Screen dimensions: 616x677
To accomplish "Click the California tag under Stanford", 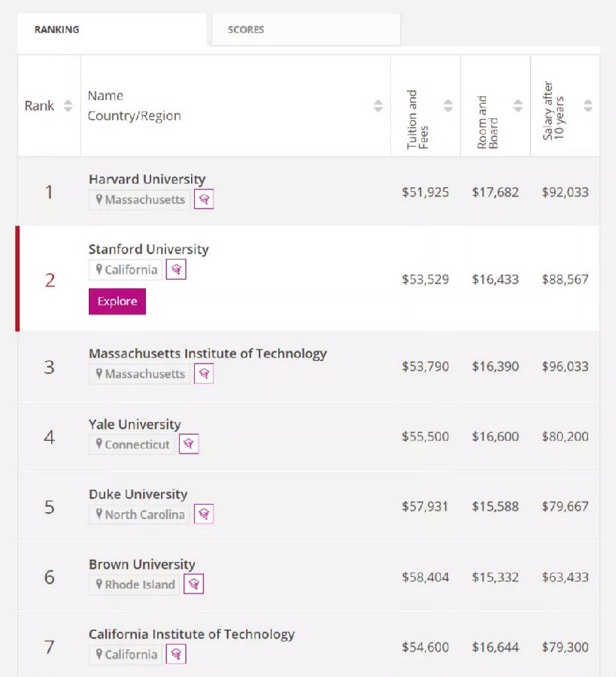I will pyautogui.click(x=126, y=269).
